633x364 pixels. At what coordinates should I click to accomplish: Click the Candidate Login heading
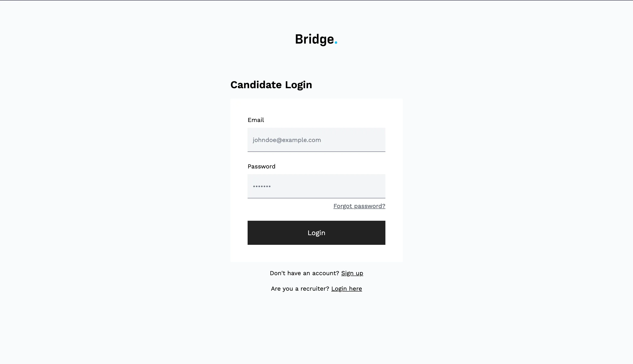tap(271, 85)
